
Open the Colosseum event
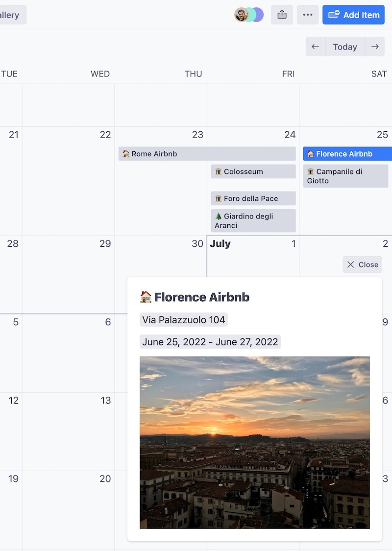pyautogui.click(x=253, y=171)
